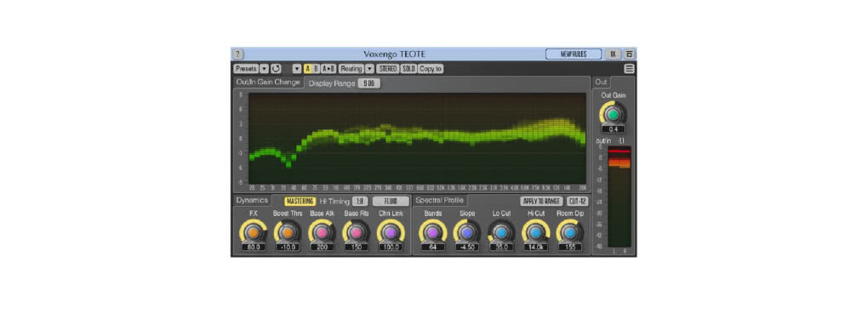Toggle the SOLO button
Viewport: 868px width, 325px height.
click(408, 69)
